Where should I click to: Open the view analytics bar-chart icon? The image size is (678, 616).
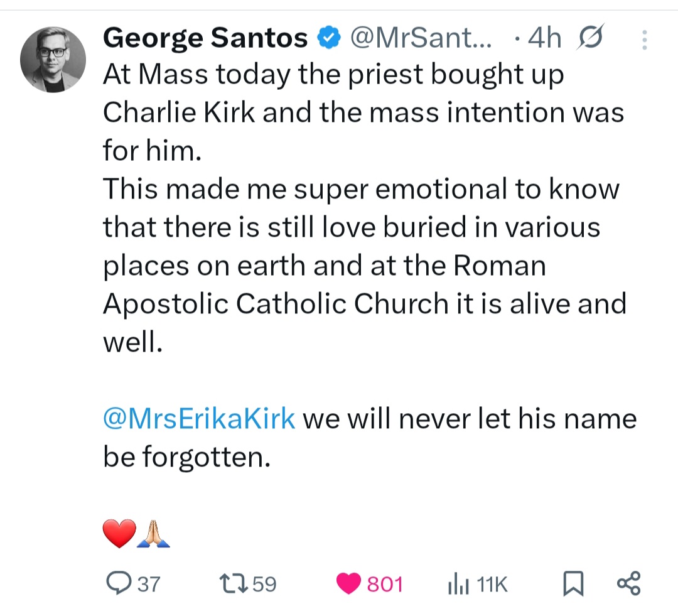tap(458, 585)
